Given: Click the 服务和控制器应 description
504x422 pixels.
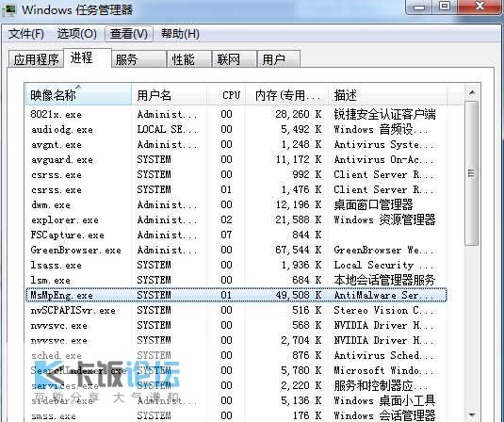Looking at the screenshot, I should tap(381, 385).
